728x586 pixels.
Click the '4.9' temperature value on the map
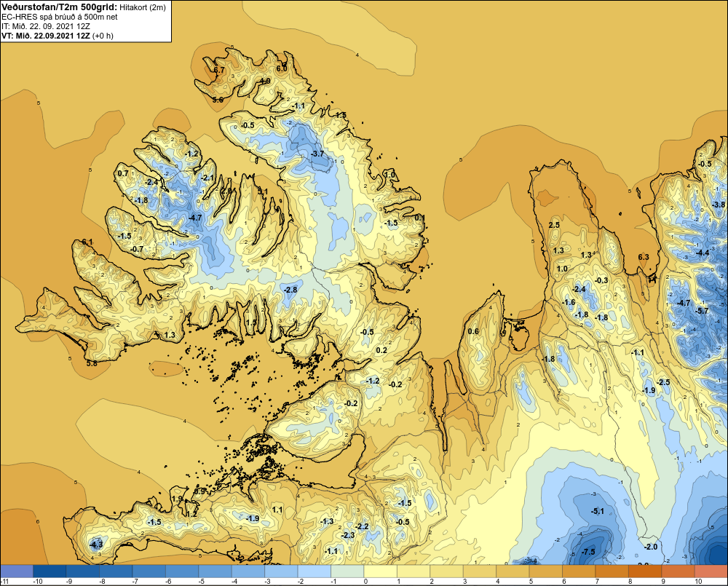[x=265, y=81]
